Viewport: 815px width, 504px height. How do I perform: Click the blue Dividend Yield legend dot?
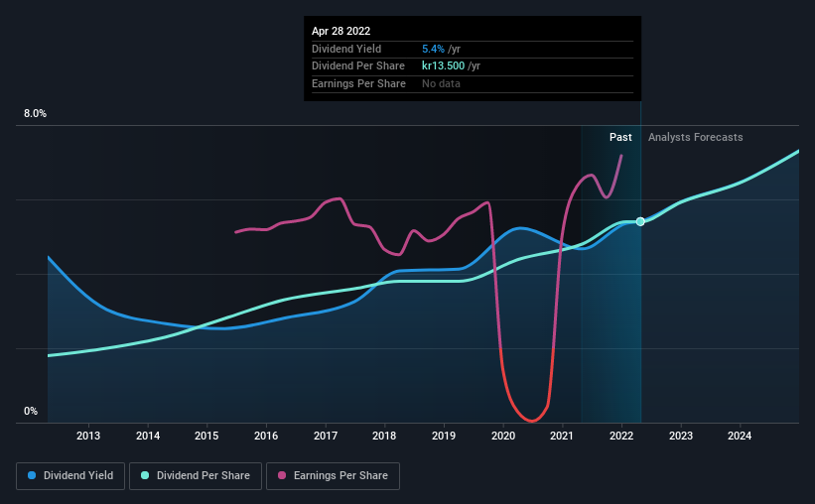pos(34,476)
